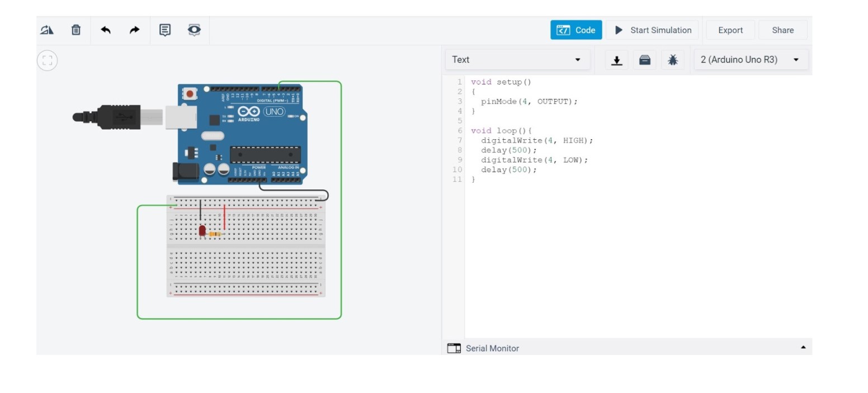
Task: Click the Arduino reset button
Action: [191, 93]
